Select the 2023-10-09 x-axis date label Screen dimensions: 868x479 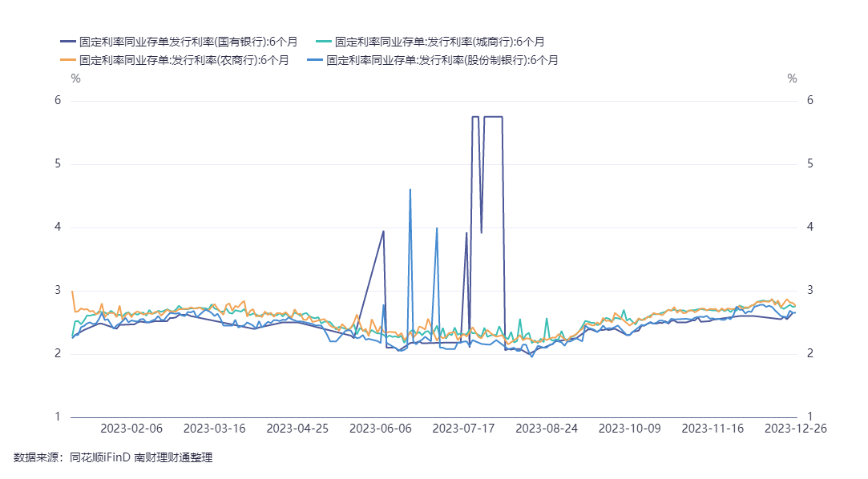pyautogui.click(x=630, y=429)
